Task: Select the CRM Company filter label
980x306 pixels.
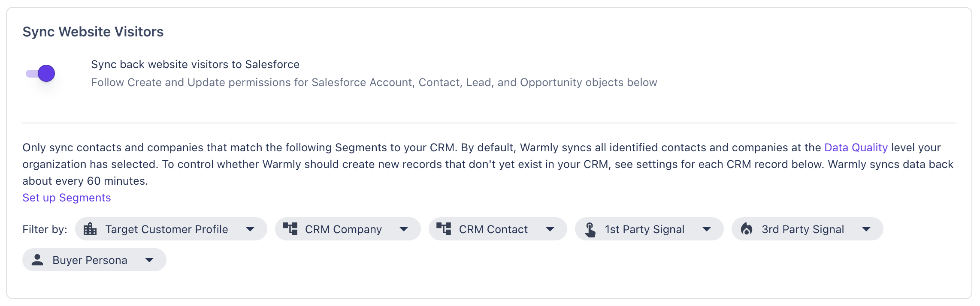Action: pyautogui.click(x=343, y=229)
